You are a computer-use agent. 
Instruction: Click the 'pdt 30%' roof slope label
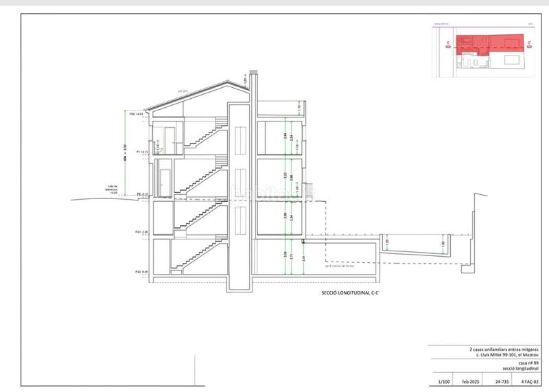coord(183,91)
